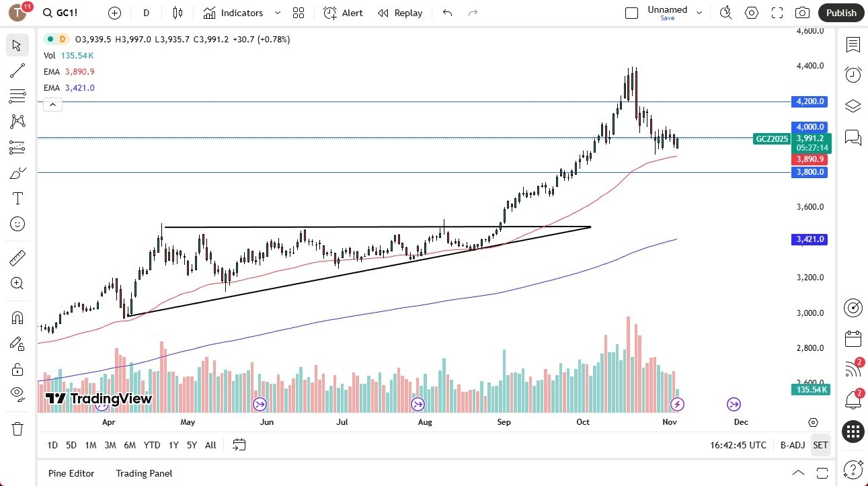Select the Trend Line drawing tool
The height and width of the screenshot is (486, 868).
17,71
